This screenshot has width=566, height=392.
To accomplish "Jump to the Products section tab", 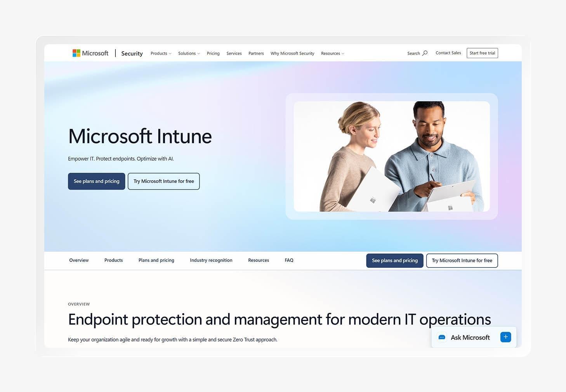I will (x=113, y=260).
